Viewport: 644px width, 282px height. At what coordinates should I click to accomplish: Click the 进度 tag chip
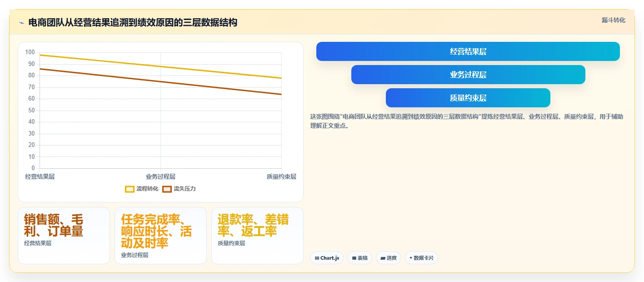[x=389, y=258]
